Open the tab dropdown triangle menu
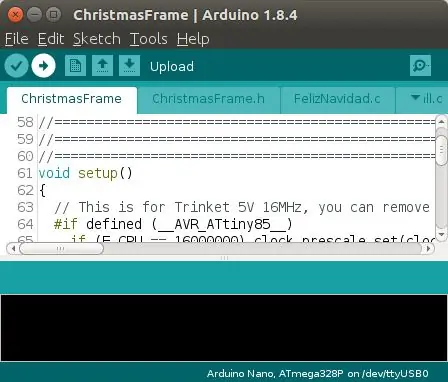This screenshot has height=382, width=448. [415, 98]
